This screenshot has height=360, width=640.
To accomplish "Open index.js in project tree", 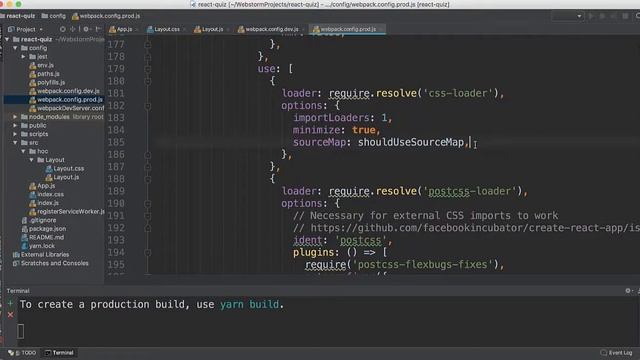I will coord(44,203).
